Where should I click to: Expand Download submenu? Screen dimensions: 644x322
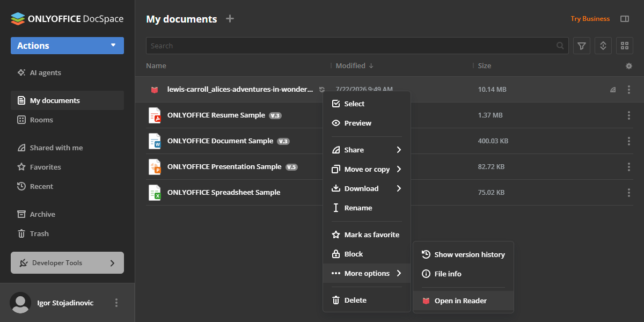click(x=367, y=188)
